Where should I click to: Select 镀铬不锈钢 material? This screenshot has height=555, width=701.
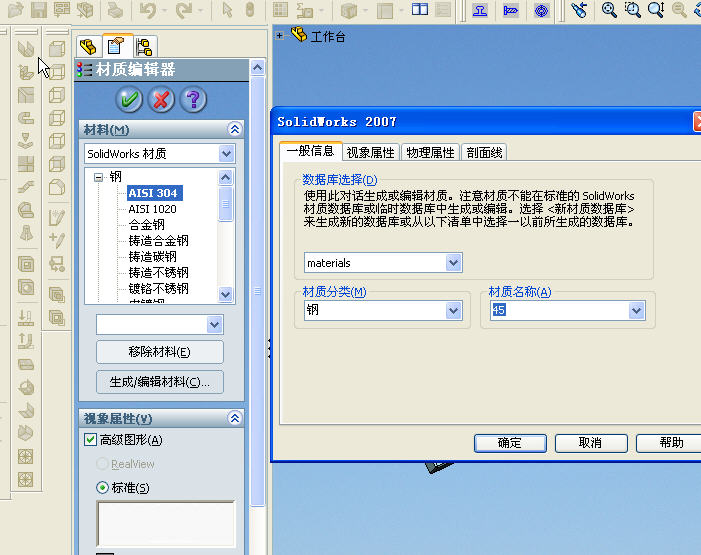coord(159,288)
